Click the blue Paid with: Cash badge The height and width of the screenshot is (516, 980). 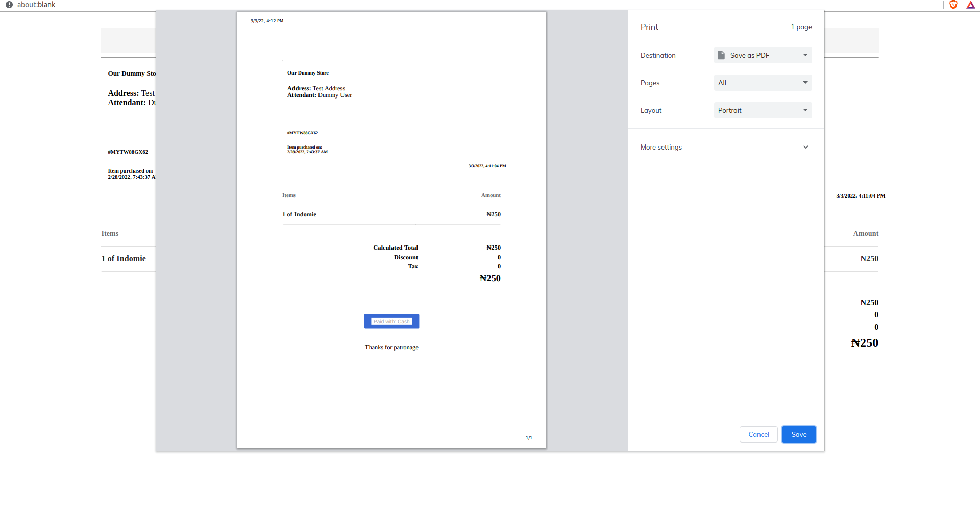tap(391, 321)
